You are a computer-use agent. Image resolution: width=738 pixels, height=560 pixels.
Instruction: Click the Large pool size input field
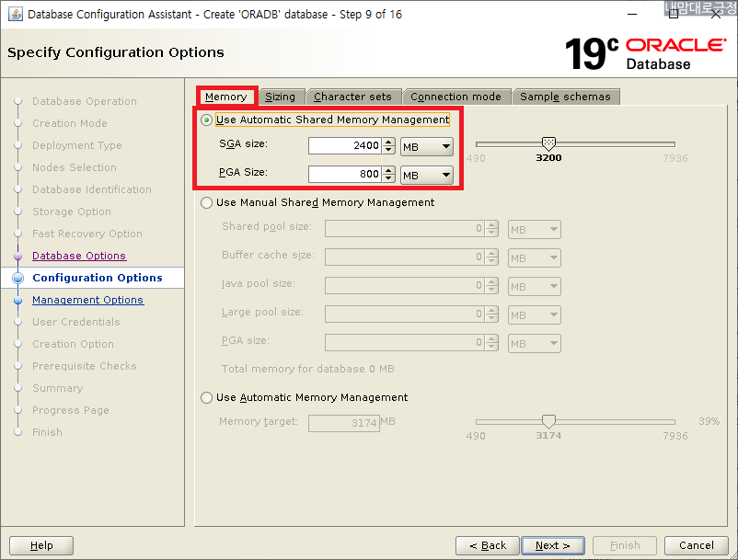405,314
